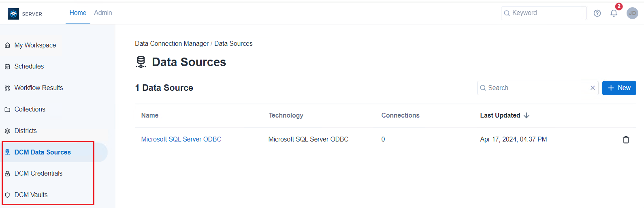Screen dimensions: 644x208
Task: Open DCM Credentials page
Action: click(x=38, y=174)
